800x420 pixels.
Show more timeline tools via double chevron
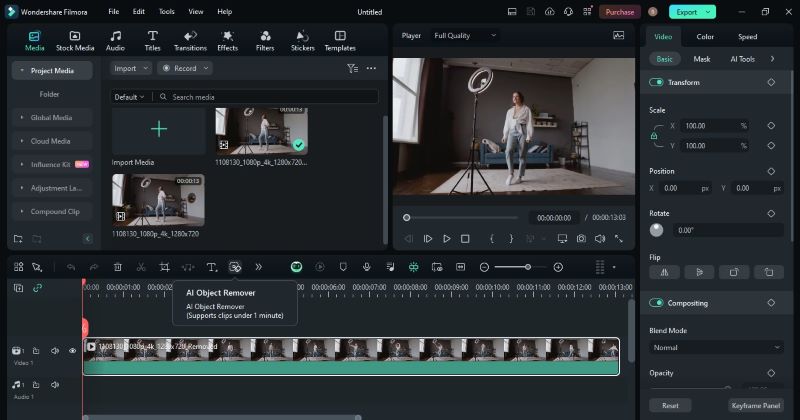click(x=259, y=267)
